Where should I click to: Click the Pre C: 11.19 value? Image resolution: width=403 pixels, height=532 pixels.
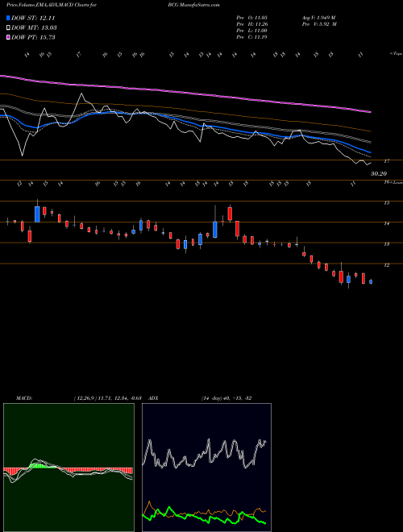coord(252,37)
